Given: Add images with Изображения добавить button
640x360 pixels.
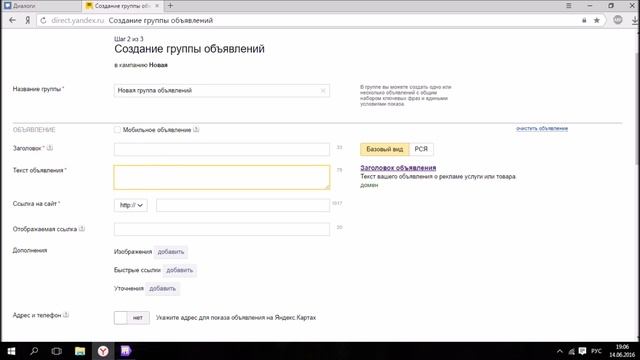Looking at the screenshot, I should (x=171, y=252).
